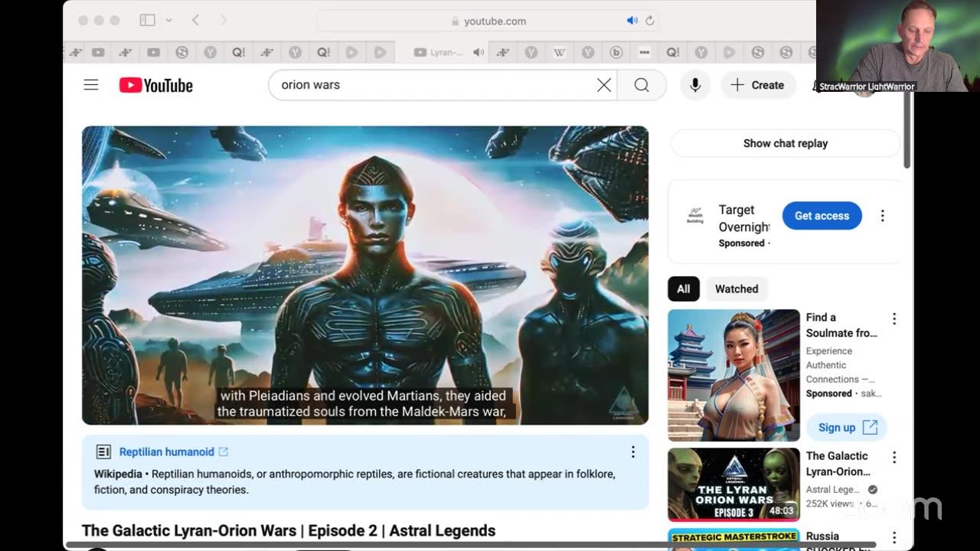Open three-dot menu on Wikipedia info panel
Image resolution: width=980 pixels, height=551 pixels.
click(x=632, y=452)
